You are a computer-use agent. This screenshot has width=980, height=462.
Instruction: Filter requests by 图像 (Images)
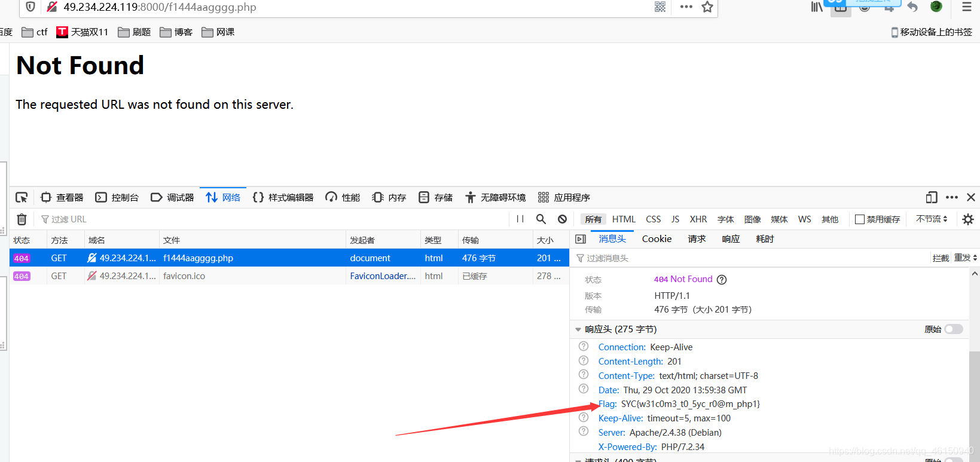(x=752, y=219)
